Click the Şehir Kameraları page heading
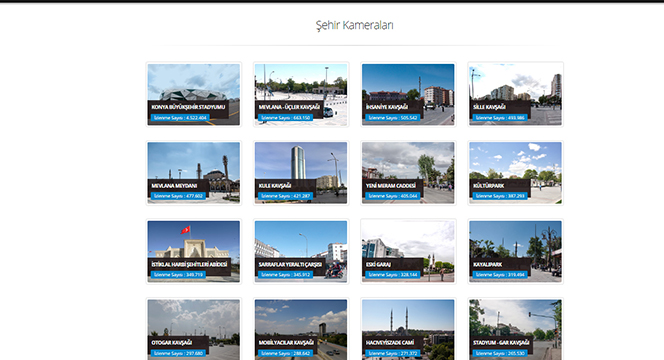The image size is (664, 360). click(354, 25)
